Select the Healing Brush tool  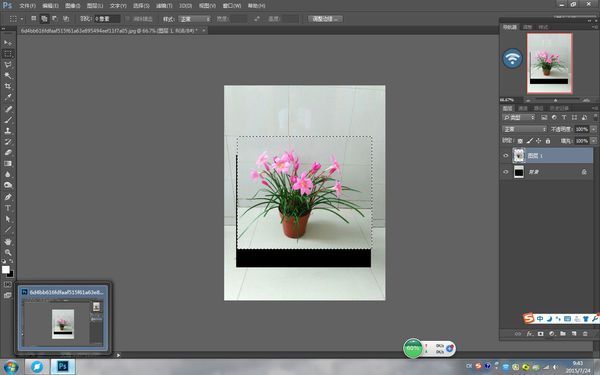[x=8, y=109]
